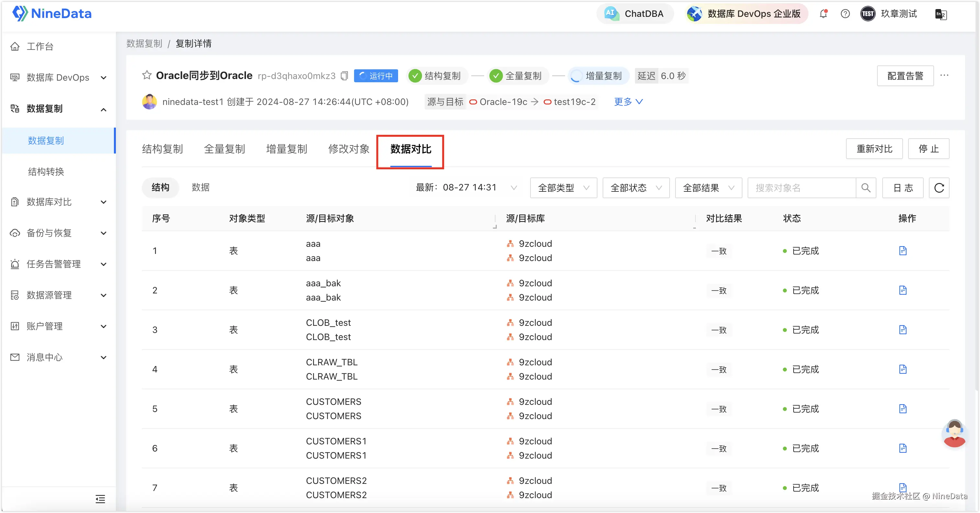Open the 全部状态 dropdown
980x513 pixels.
click(x=636, y=188)
